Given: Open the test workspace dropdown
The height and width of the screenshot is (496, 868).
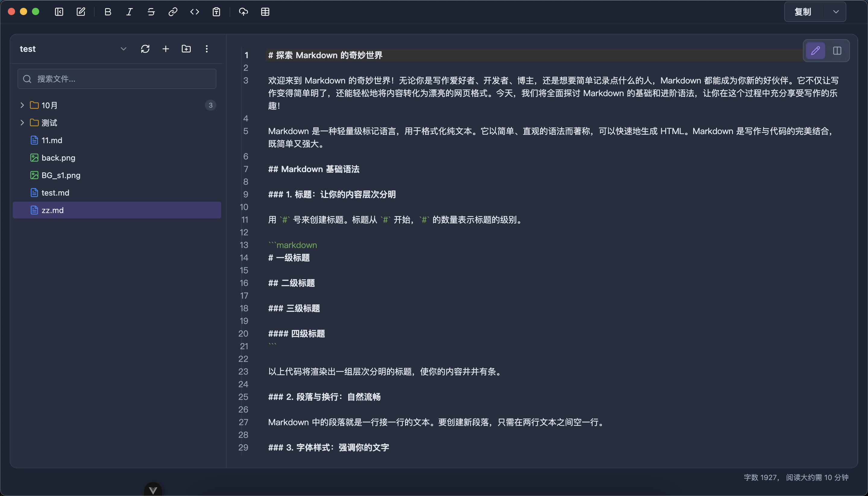Looking at the screenshot, I should point(123,49).
